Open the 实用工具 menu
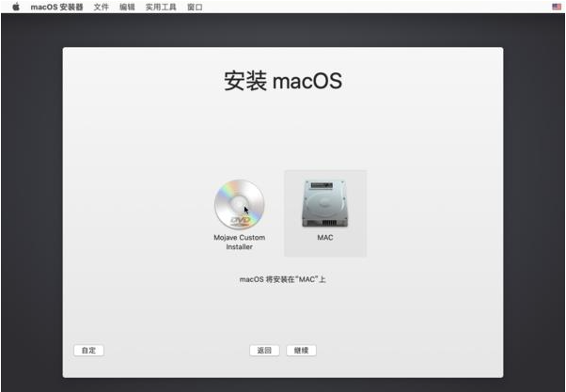566x392 pixels. 161,8
